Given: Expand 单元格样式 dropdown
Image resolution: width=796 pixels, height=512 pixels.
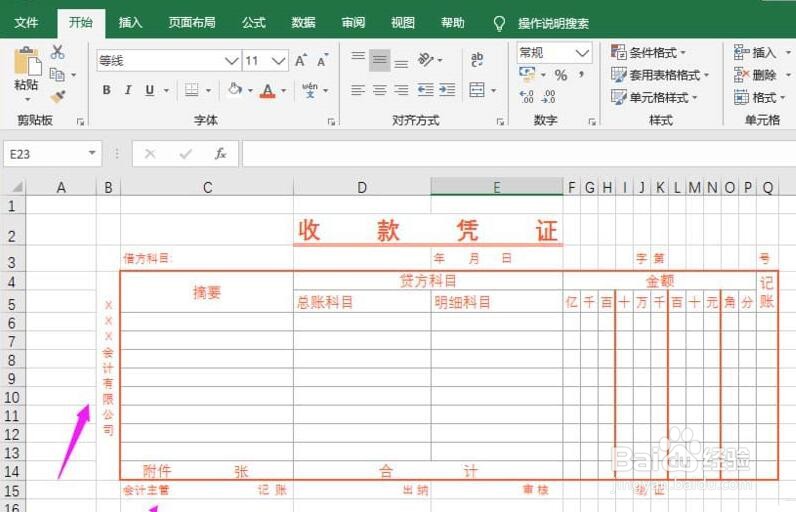Looking at the screenshot, I should 695,97.
